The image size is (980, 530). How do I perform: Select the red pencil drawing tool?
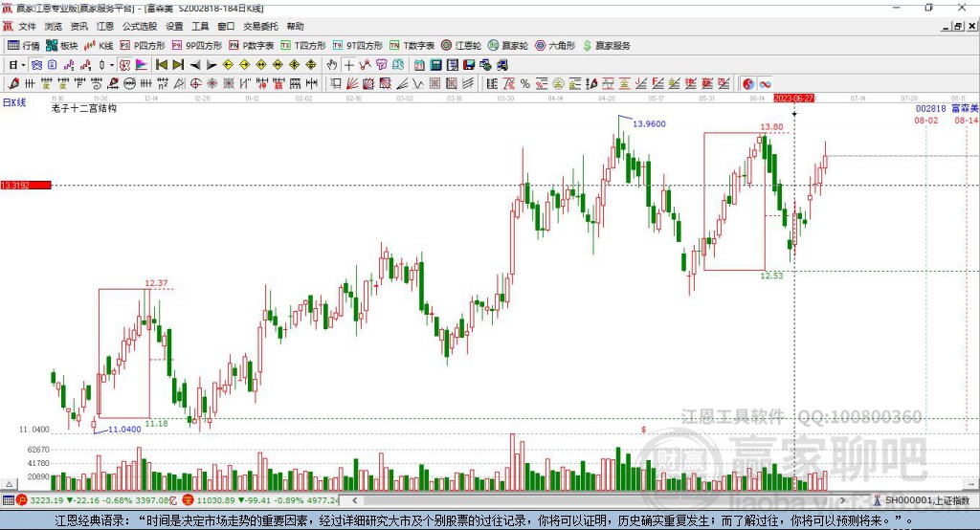[13, 84]
